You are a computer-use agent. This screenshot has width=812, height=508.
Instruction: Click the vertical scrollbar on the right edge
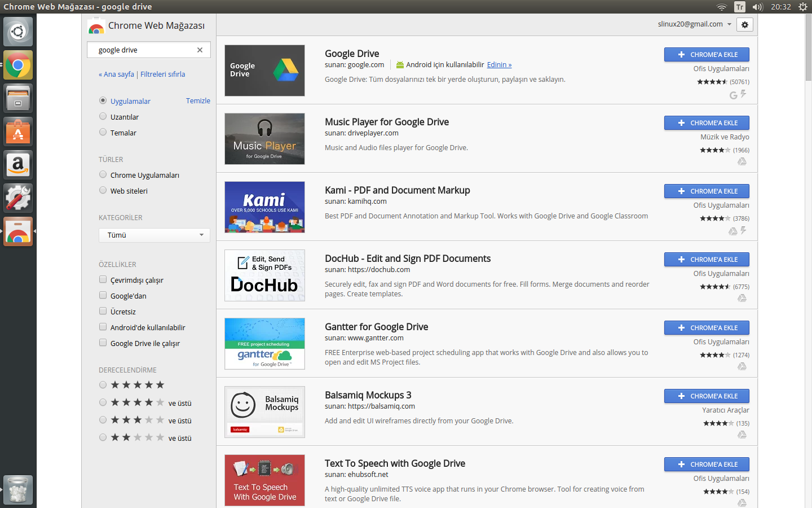click(x=809, y=47)
